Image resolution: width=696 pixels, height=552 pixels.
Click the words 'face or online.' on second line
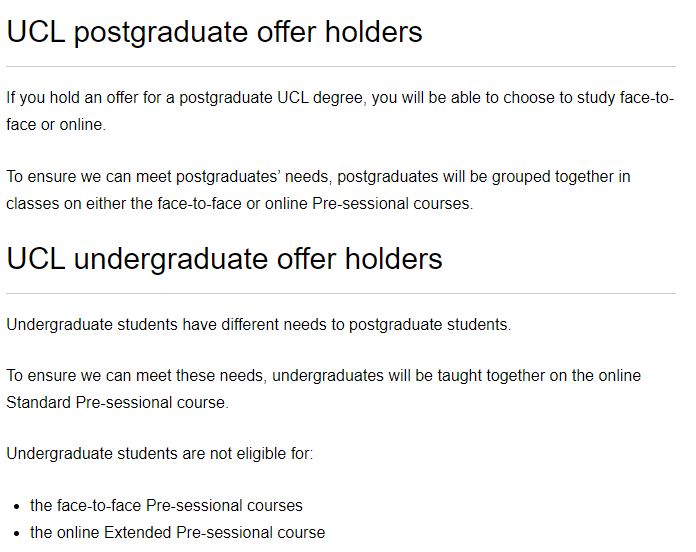56,125
